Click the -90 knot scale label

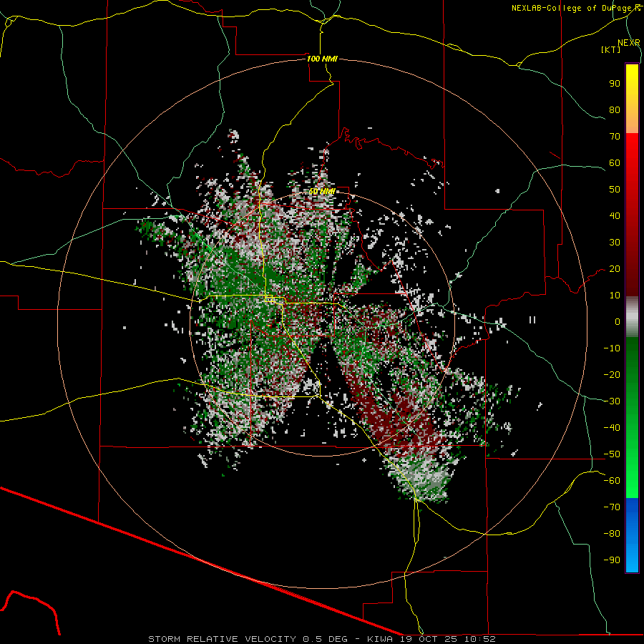[x=612, y=560]
